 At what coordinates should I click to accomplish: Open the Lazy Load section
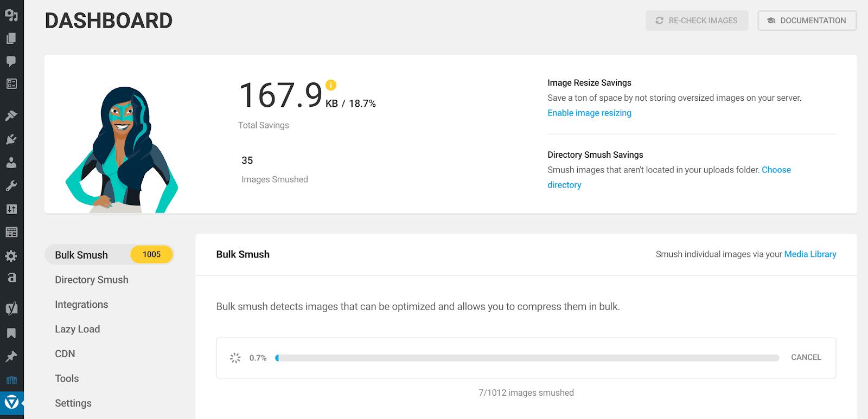pos(77,329)
